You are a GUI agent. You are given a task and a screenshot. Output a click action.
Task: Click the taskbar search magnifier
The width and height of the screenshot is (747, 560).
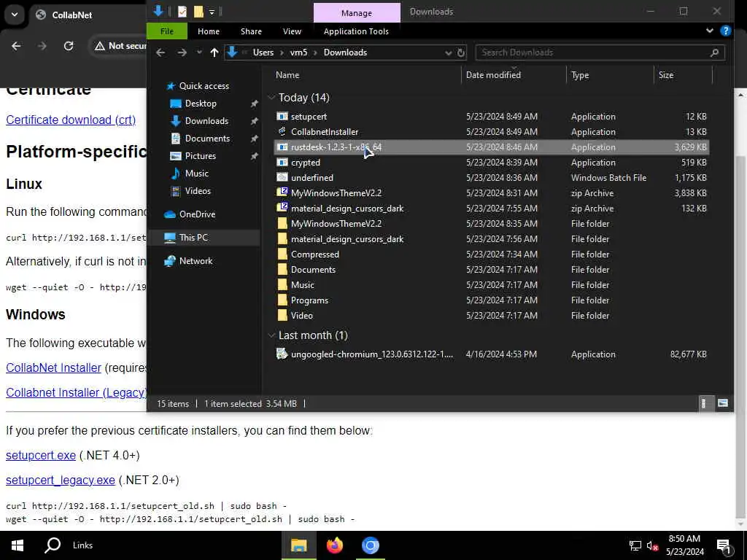coord(53,545)
